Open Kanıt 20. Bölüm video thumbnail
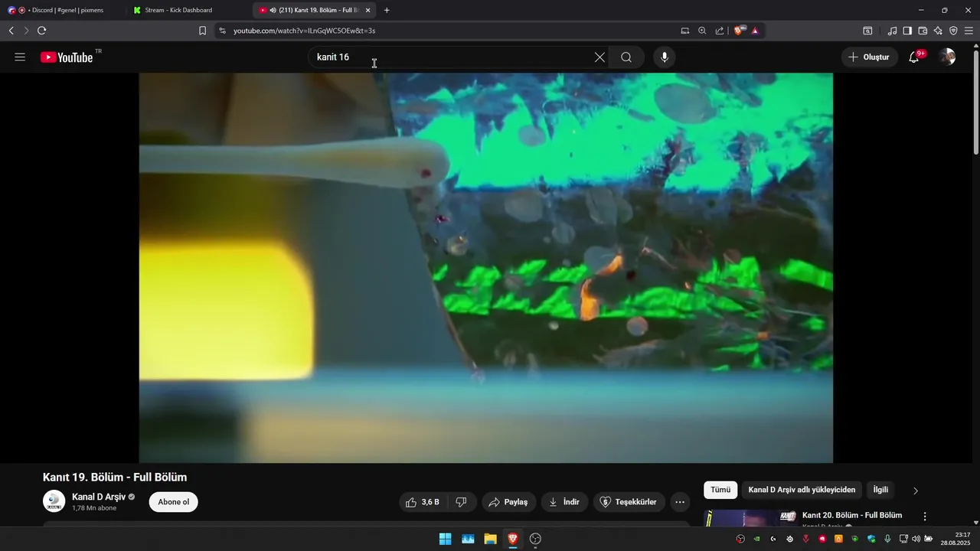This screenshot has height=551, width=980. 751,518
